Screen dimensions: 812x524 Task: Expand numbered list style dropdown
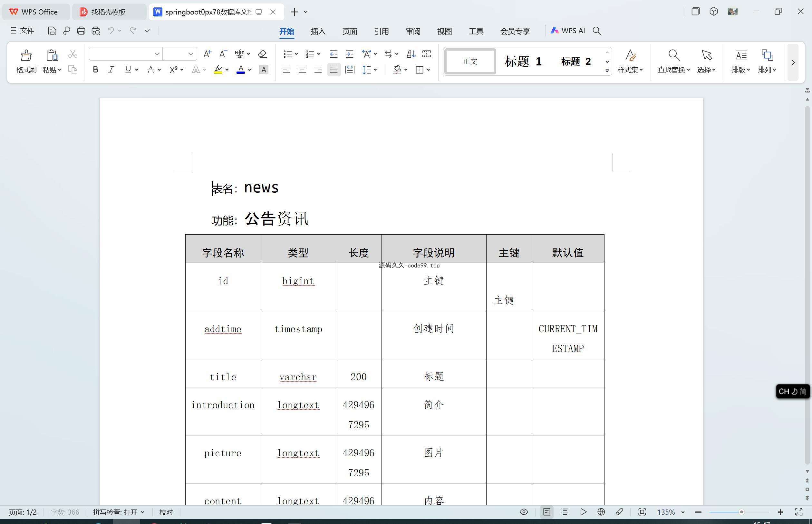click(319, 54)
